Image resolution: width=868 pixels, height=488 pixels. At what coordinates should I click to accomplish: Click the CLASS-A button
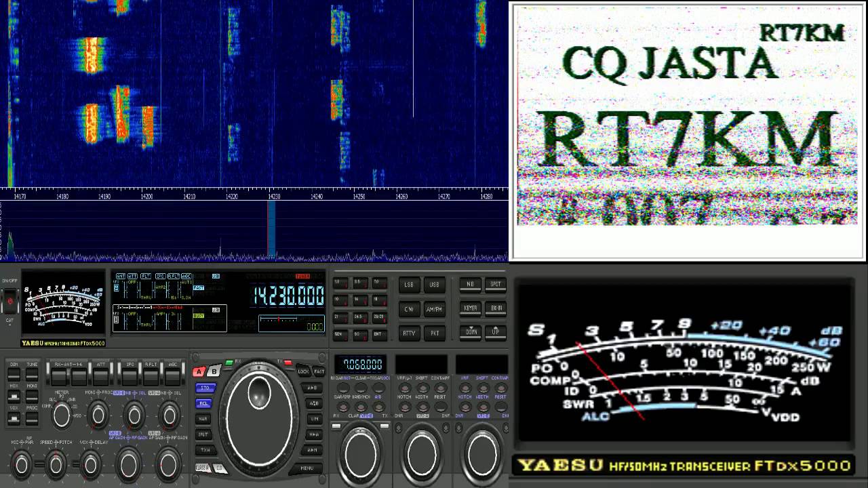tap(202, 468)
